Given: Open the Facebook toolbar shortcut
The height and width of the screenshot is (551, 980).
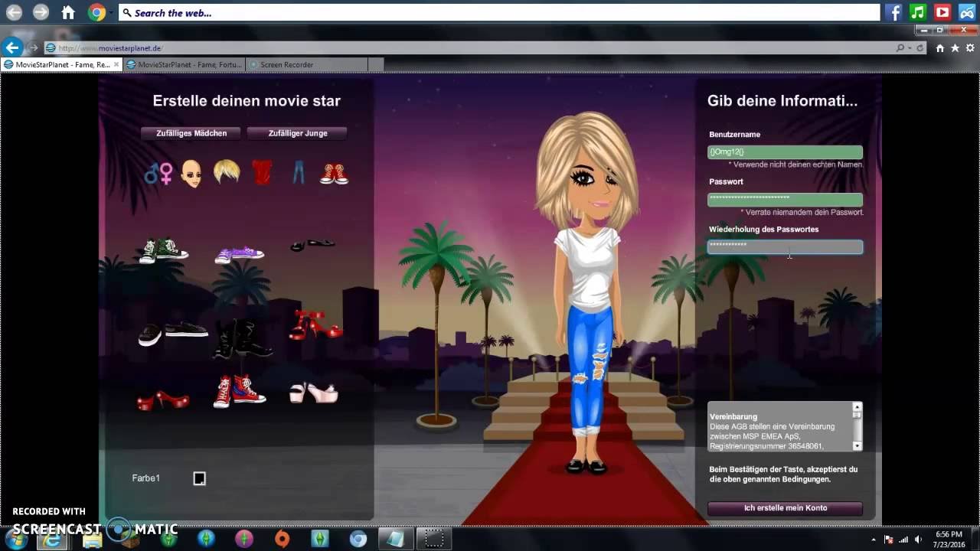Looking at the screenshot, I should coord(893,12).
